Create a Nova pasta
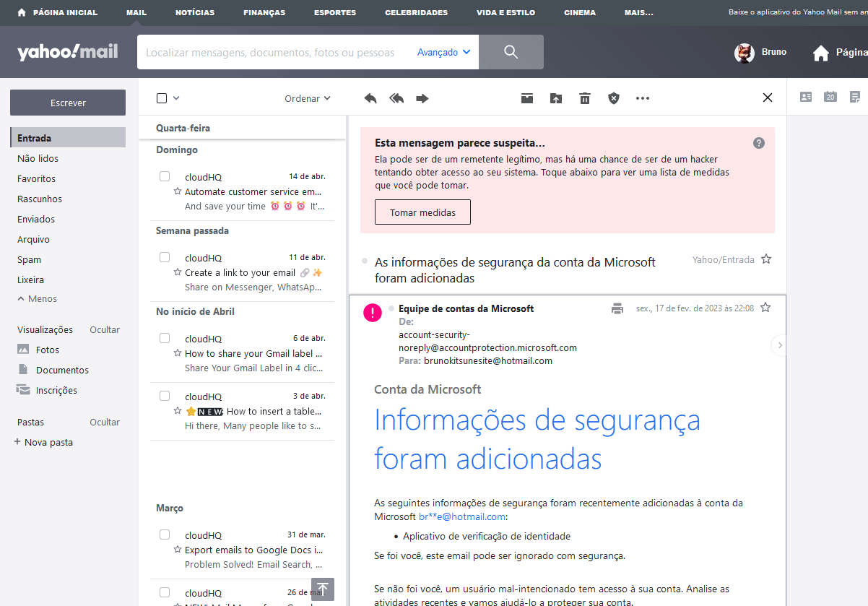Viewport: 868px width, 606px height. [43, 442]
